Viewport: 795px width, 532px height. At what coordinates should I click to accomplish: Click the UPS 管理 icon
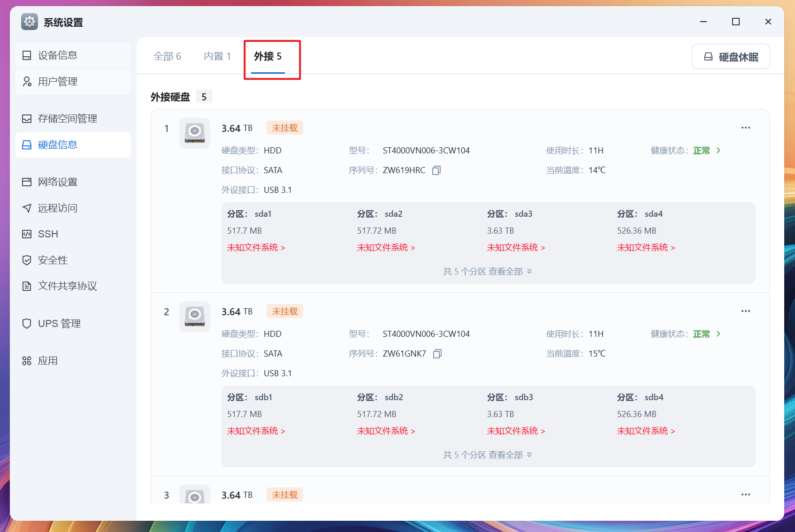tap(27, 324)
